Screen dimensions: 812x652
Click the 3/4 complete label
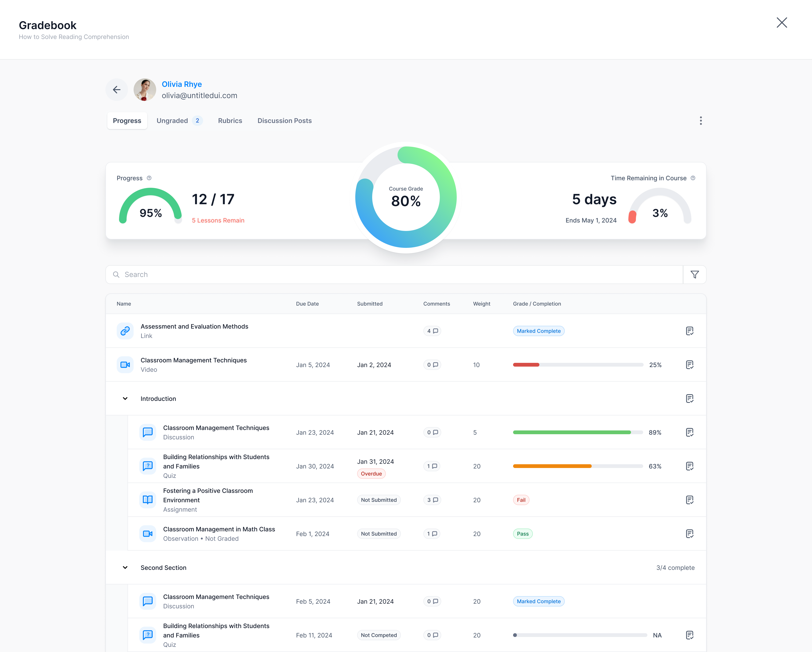[x=675, y=568]
